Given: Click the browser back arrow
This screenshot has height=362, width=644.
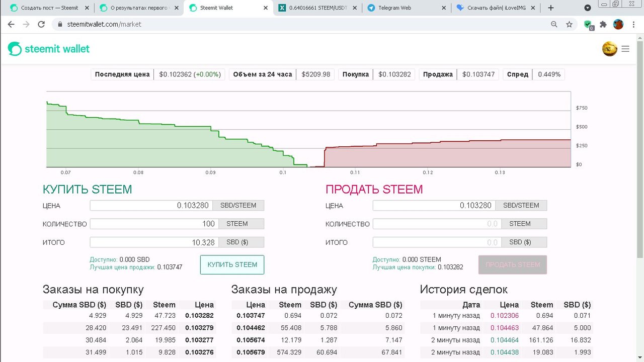Looking at the screenshot, I should 11,24.
